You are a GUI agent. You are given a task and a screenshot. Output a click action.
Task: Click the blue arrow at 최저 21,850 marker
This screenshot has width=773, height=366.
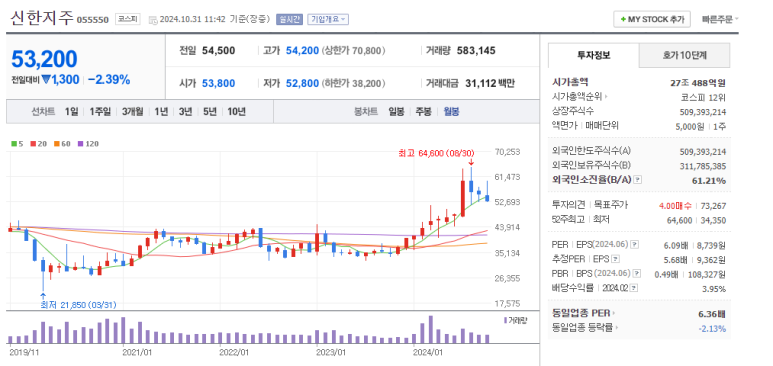click(43, 296)
